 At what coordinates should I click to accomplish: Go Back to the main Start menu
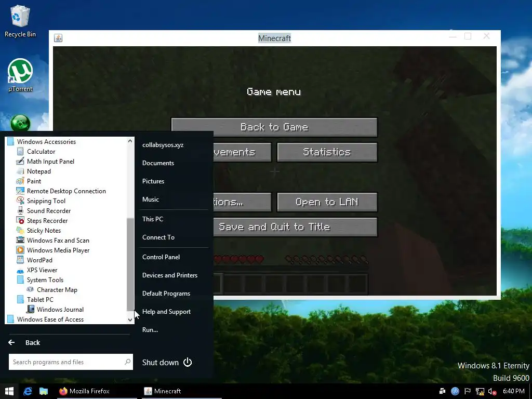click(24, 343)
